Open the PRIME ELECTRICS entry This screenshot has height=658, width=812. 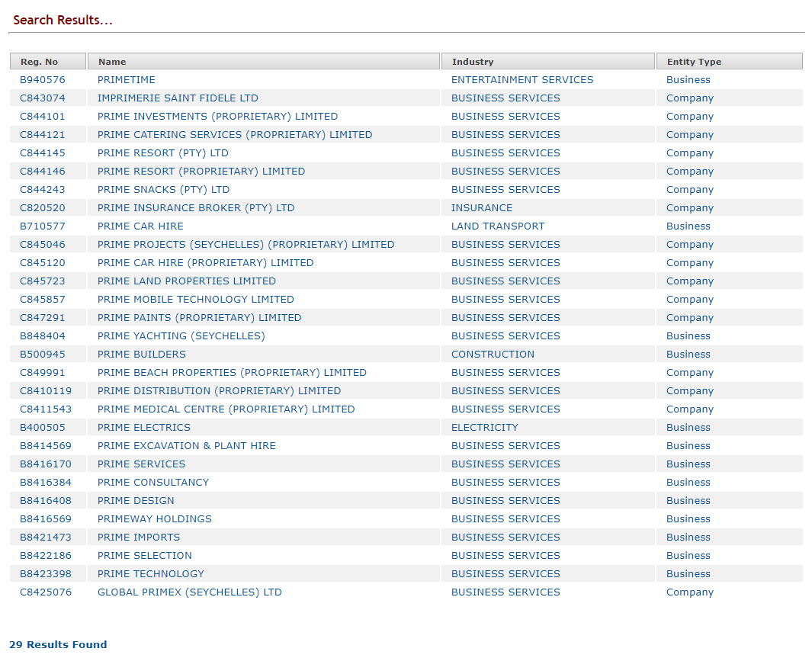click(144, 428)
